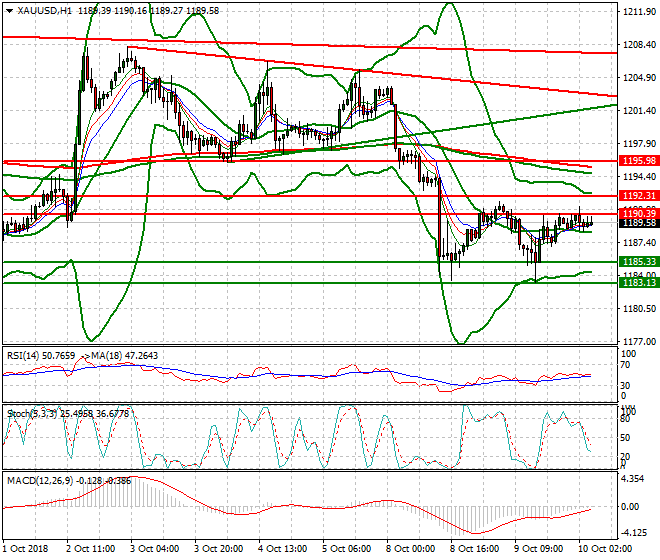Click the 1180.50 price scale value
Viewport: 660px width, 560px height.
(639, 309)
